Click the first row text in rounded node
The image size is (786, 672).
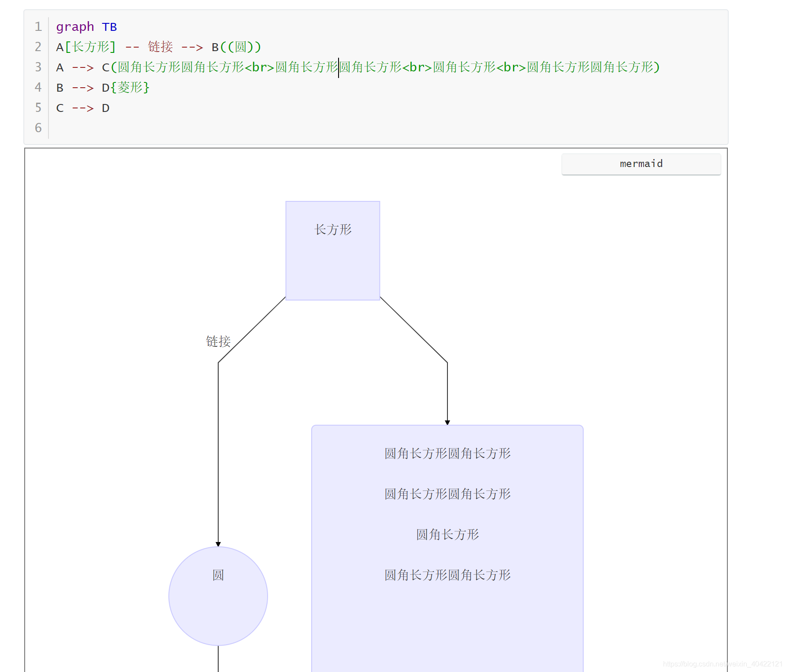447,453
